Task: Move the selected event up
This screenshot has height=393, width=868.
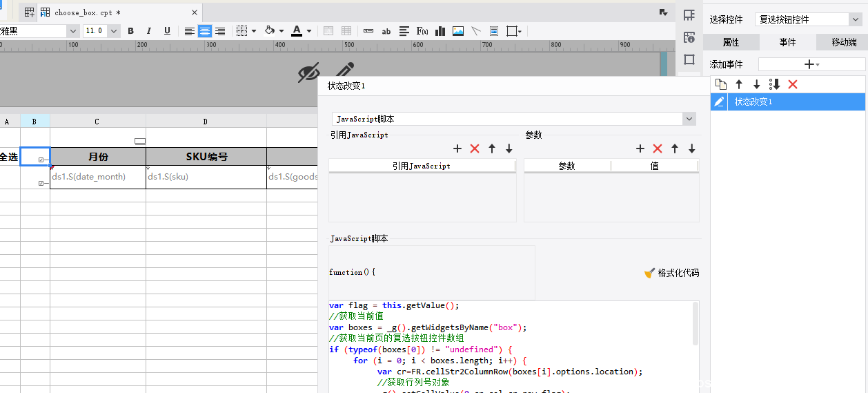Action: click(x=739, y=84)
